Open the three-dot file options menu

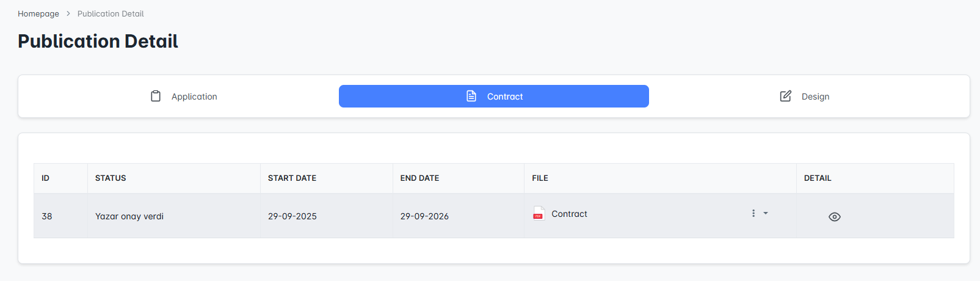[753, 213]
